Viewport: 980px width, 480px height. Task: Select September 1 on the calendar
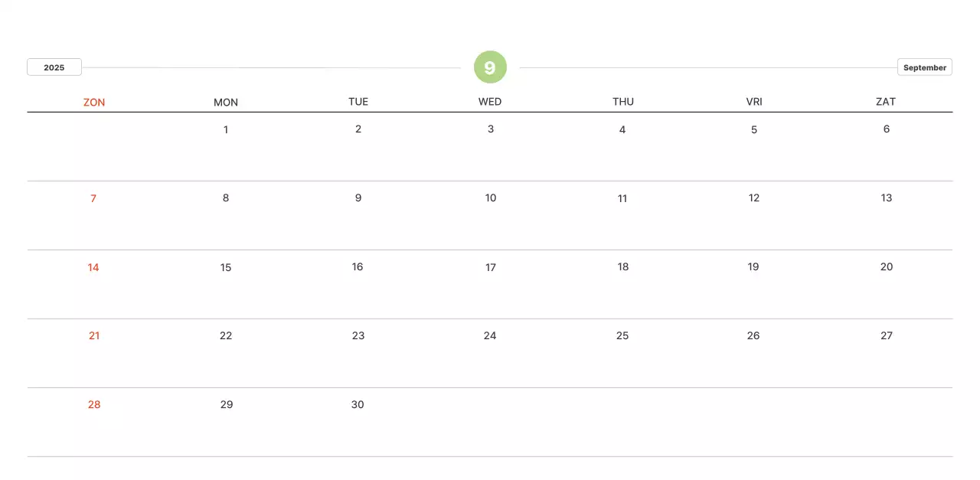click(226, 129)
